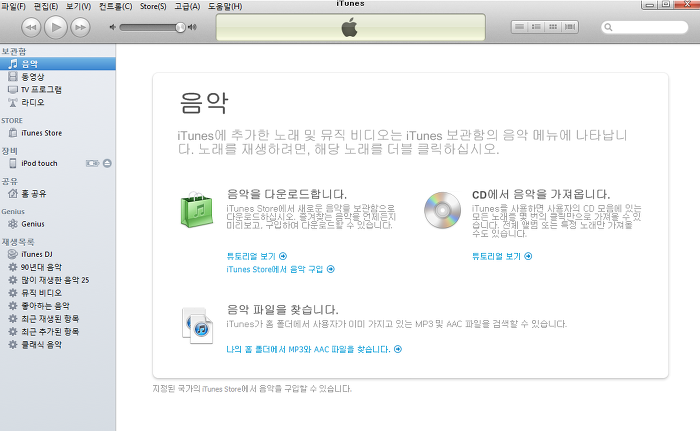
Task: Open the 보기(V) menu
Action: 79,6
